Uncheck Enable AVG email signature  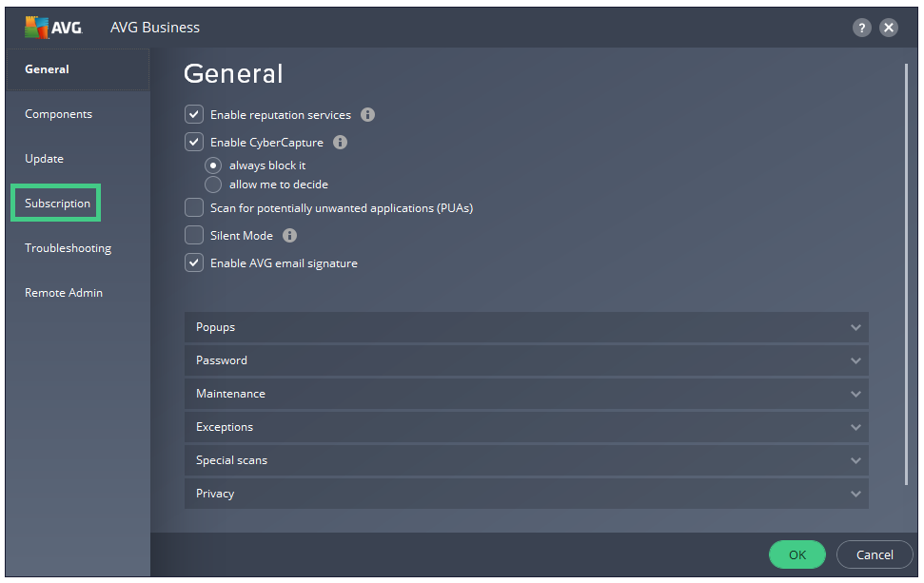click(194, 262)
